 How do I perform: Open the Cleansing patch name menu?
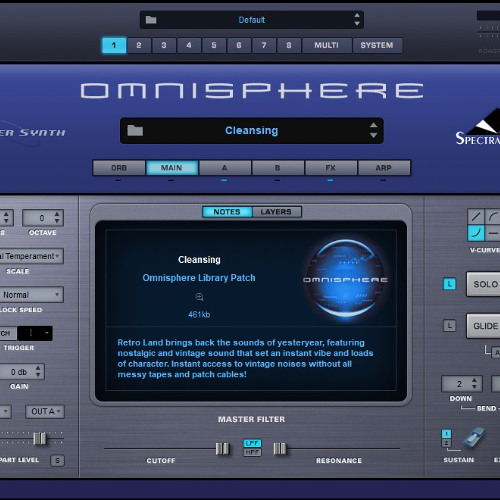coord(252,130)
